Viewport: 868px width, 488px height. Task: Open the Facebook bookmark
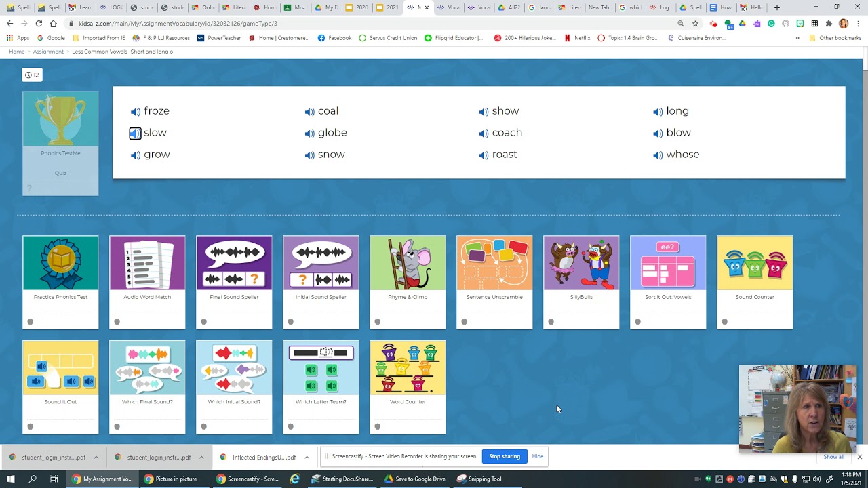click(x=334, y=38)
